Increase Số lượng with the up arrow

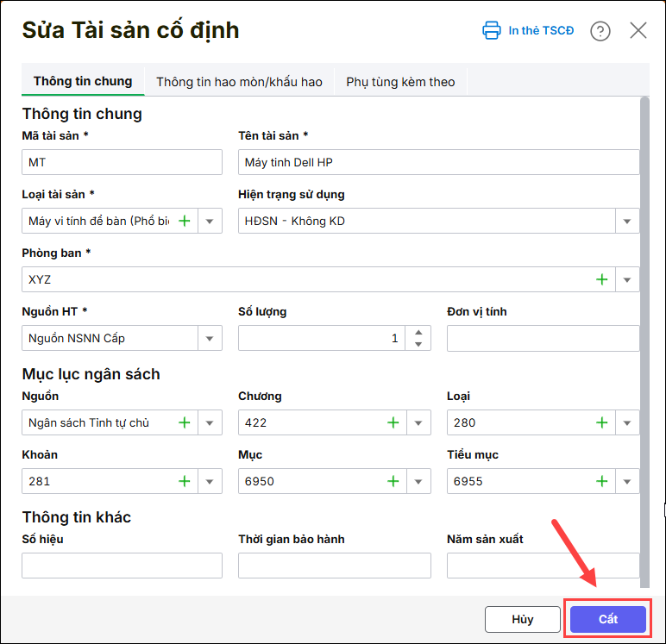[x=418, y=333]
